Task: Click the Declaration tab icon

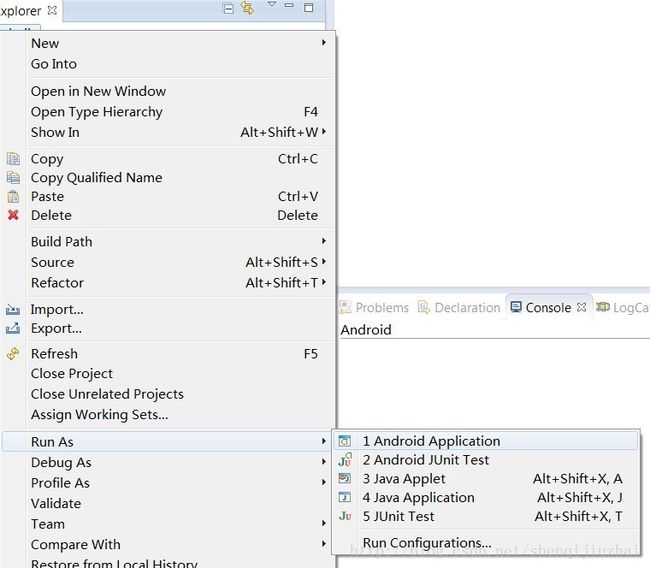Action: 424,307
